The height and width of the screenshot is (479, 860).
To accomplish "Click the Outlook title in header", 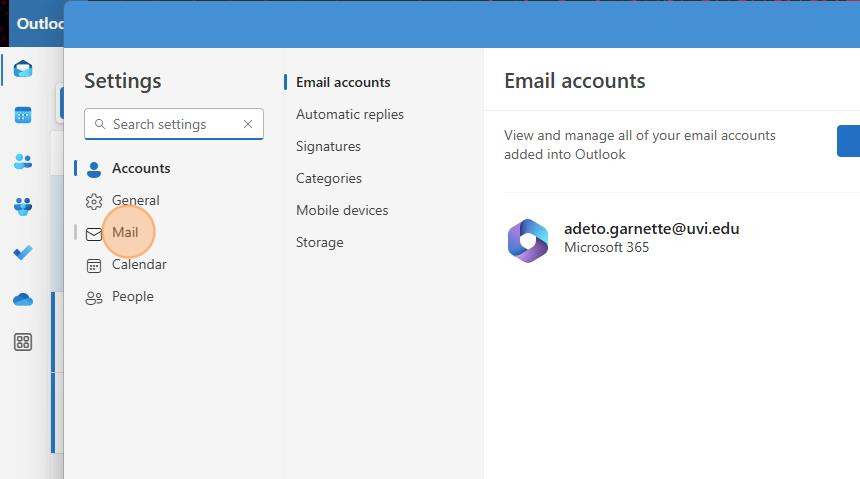I will pyautogui.click(x=40, y=24).
